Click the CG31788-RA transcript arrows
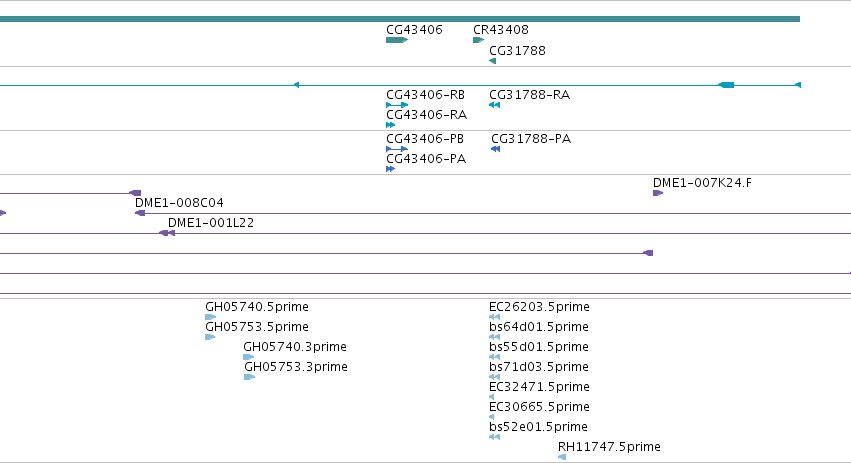Viewport: 851px width, 463px height. tap(494, 105)
